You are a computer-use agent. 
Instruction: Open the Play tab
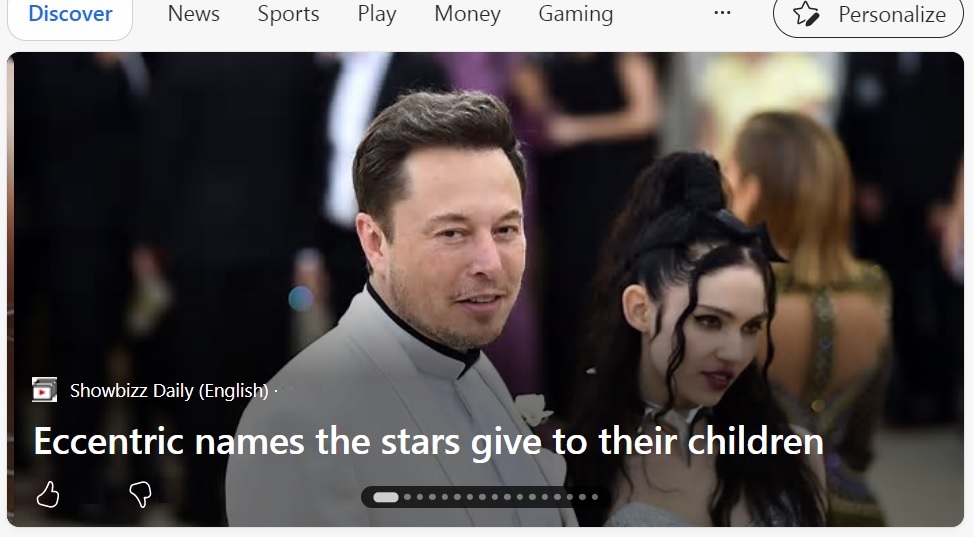[x=377, y=14]
